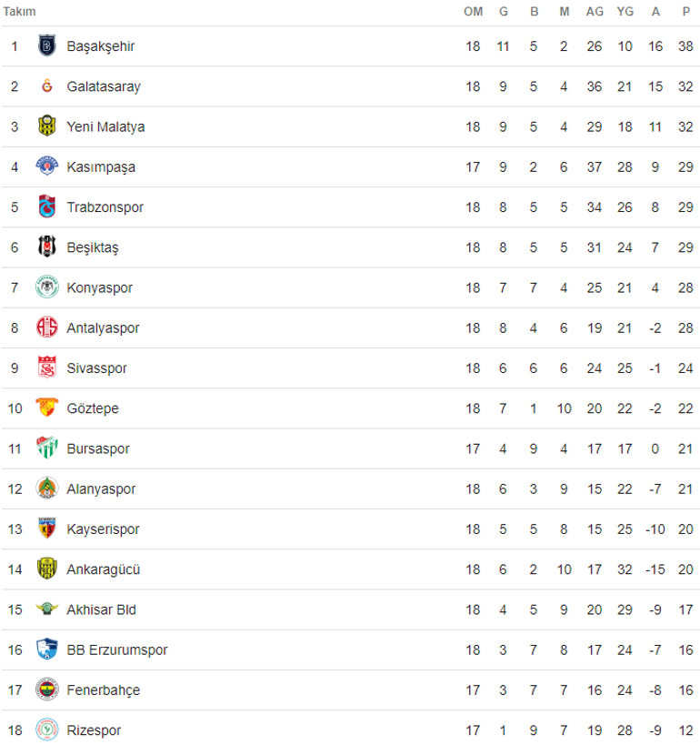Screen dimensions: 700x745
Task: Click the Antalyaspor logo icon
Action: 46,328
